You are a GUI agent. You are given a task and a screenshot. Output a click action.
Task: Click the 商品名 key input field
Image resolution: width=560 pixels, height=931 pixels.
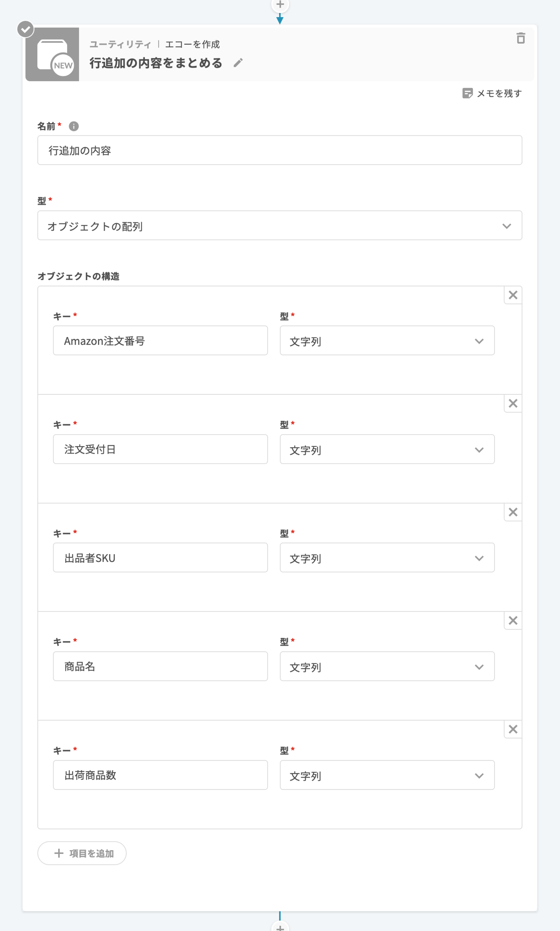click(x=160, y=666)
